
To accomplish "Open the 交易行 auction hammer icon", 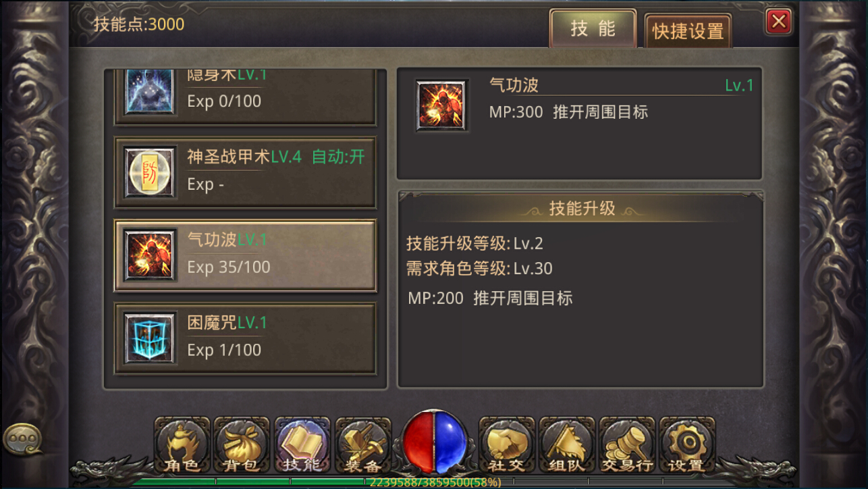I will tap(627, 445).
